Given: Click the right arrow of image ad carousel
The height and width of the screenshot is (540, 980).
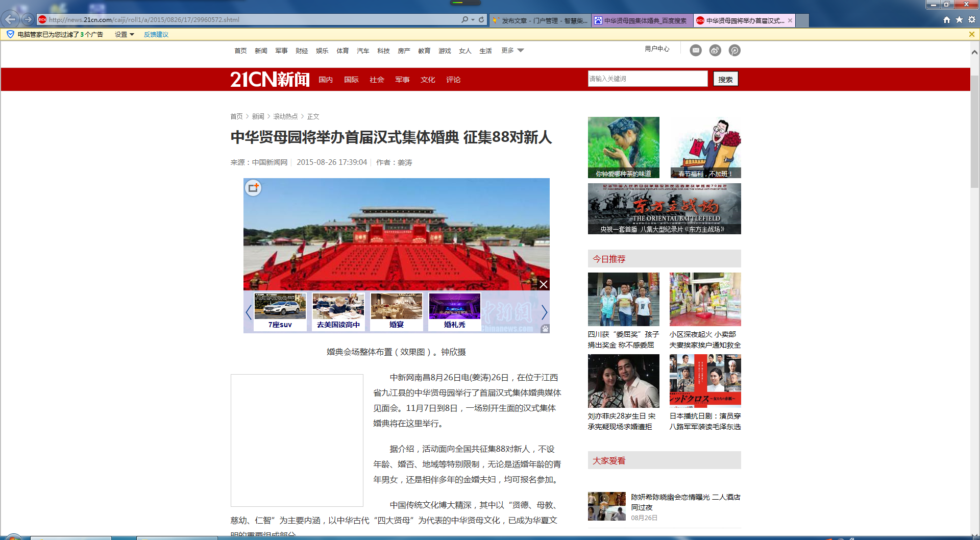Looking at the screenshot, I should [544, 312].
